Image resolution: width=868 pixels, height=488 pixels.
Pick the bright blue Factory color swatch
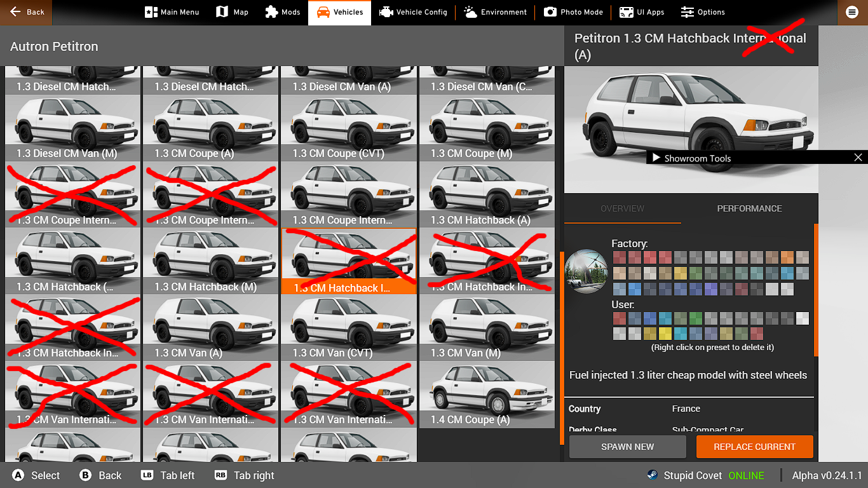[x=635, y=289]
